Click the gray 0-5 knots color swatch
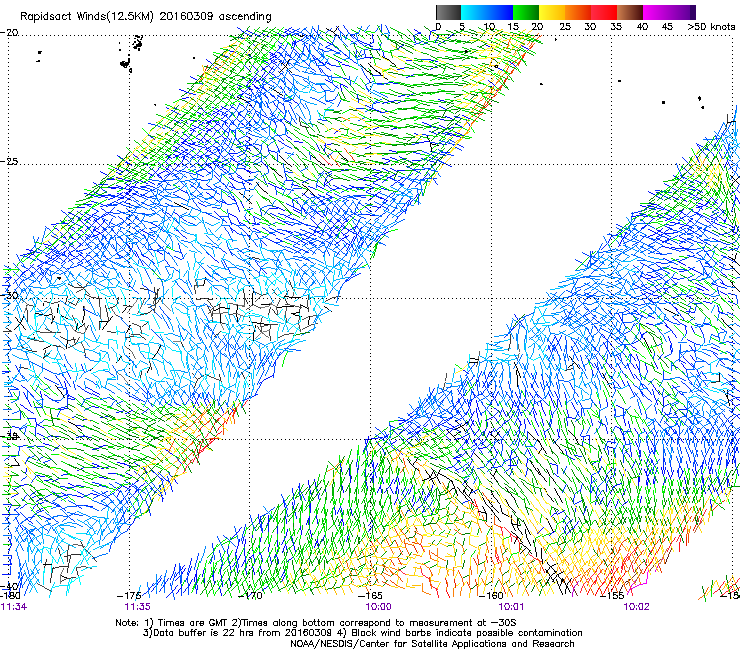The width and height of the screenshot is (740, 650). click(448, 12)
